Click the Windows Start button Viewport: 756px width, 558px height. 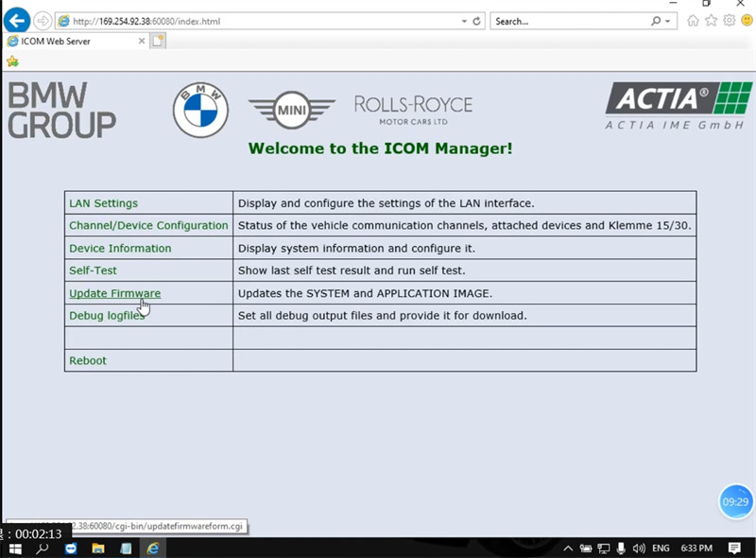pyautogui.click(x=15, y=548)
